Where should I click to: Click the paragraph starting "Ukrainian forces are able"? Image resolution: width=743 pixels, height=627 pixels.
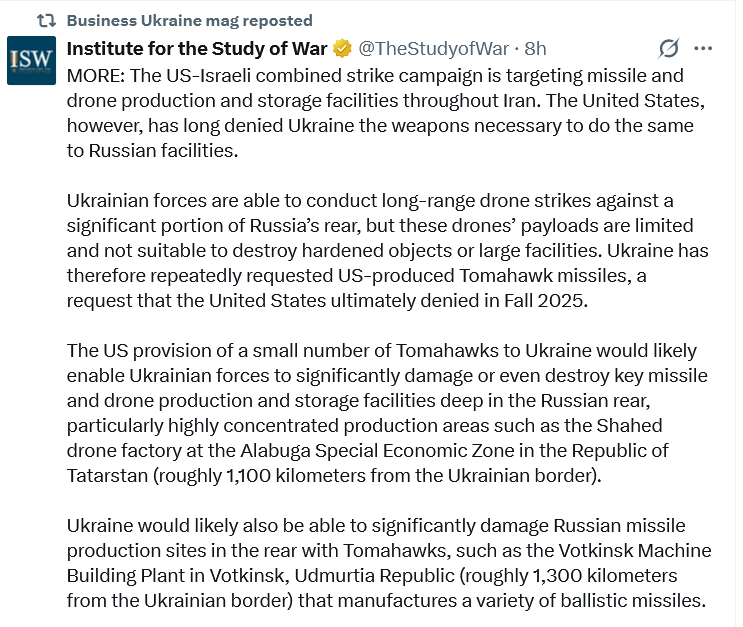pos(380,238)
